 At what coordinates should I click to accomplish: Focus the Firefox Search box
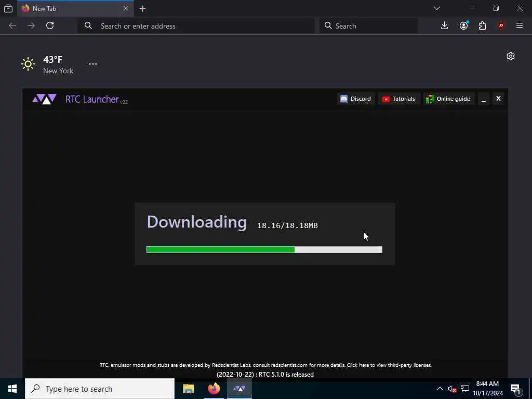[x=368, y=26]
